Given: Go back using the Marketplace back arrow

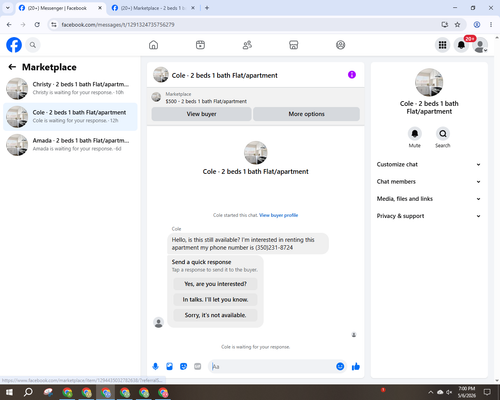Looking at the screenshot, I should coord(12,67).
